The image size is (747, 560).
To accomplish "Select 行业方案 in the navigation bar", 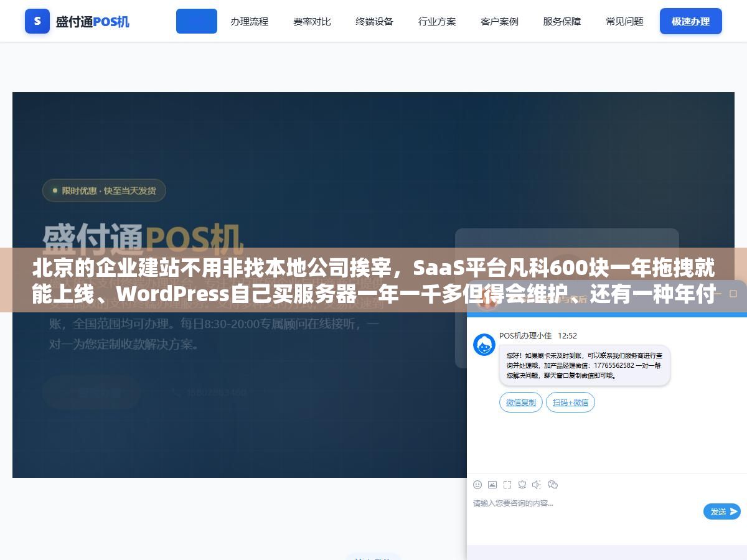I will [x=437, y=21].
